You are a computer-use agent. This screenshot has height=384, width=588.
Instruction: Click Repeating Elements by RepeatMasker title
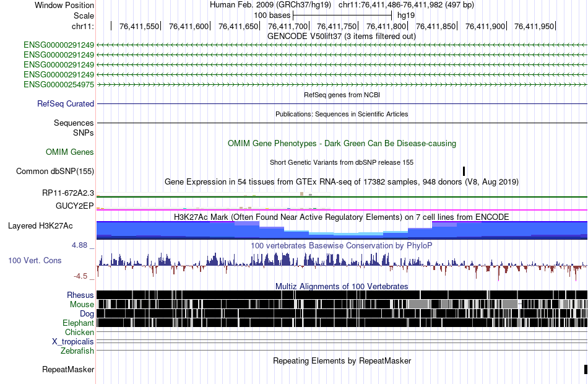(x=342, y=361)
